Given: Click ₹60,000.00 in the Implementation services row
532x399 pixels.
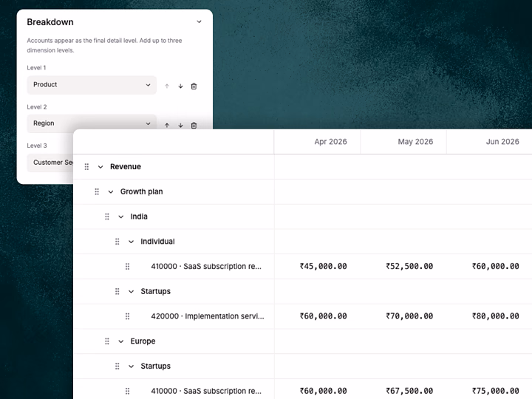Looking at the screenshot, I should coord(323,316).
